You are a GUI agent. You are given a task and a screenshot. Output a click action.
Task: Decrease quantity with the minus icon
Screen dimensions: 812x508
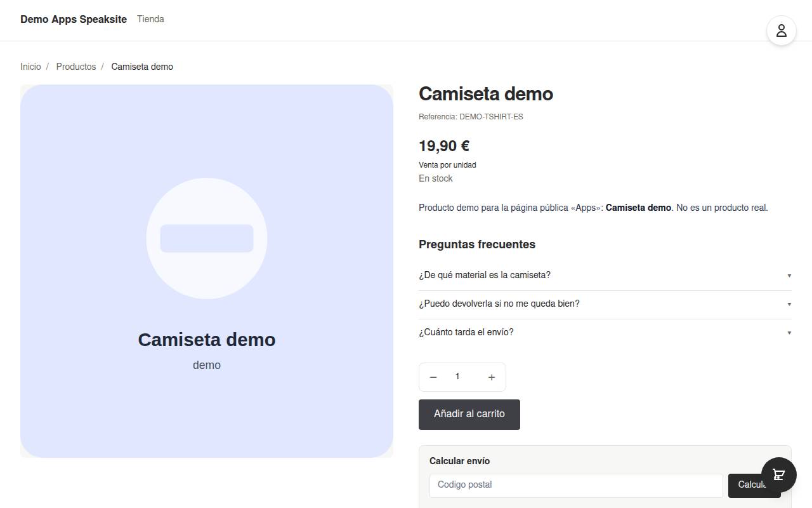(433, 377)
